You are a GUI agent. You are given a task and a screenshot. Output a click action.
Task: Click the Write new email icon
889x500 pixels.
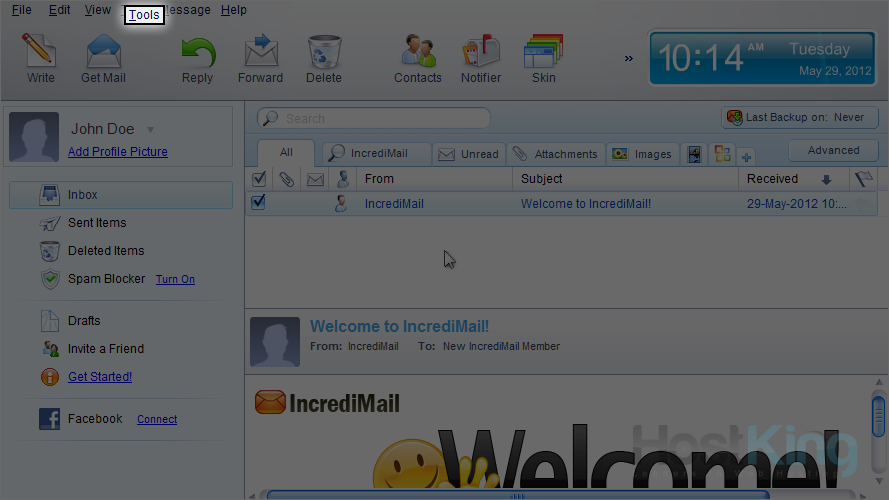(x=40, y=52)
